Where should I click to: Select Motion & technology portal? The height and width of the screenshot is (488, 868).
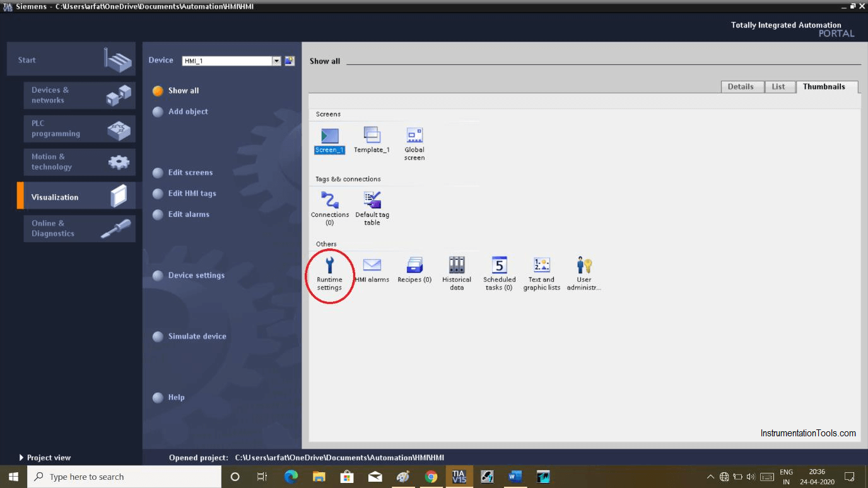point(79,162)
